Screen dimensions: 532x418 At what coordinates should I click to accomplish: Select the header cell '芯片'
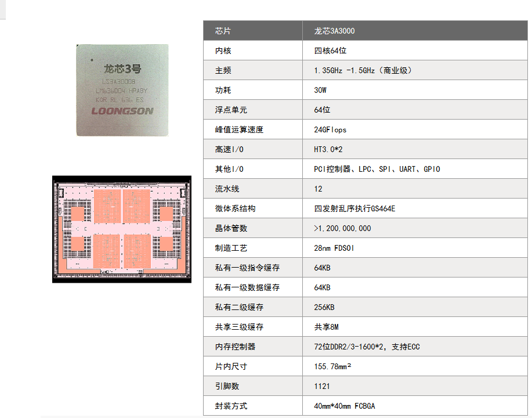[223, 31]
